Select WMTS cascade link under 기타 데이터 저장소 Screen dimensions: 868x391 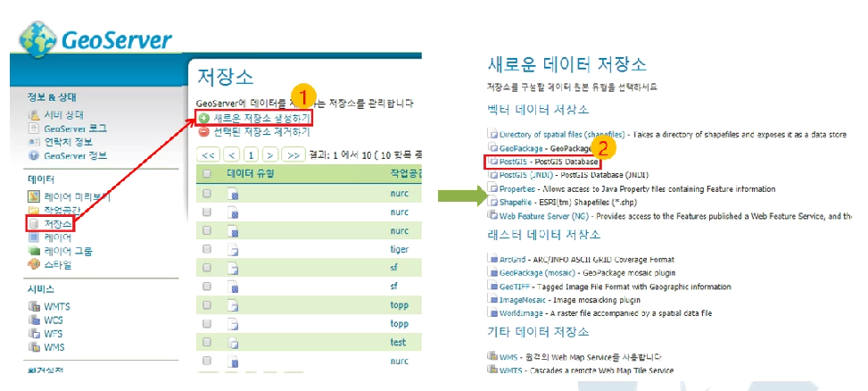click(510, 370)
